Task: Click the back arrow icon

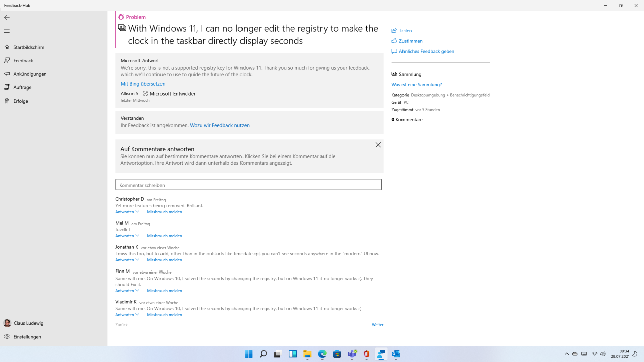Action: point(7,18)
